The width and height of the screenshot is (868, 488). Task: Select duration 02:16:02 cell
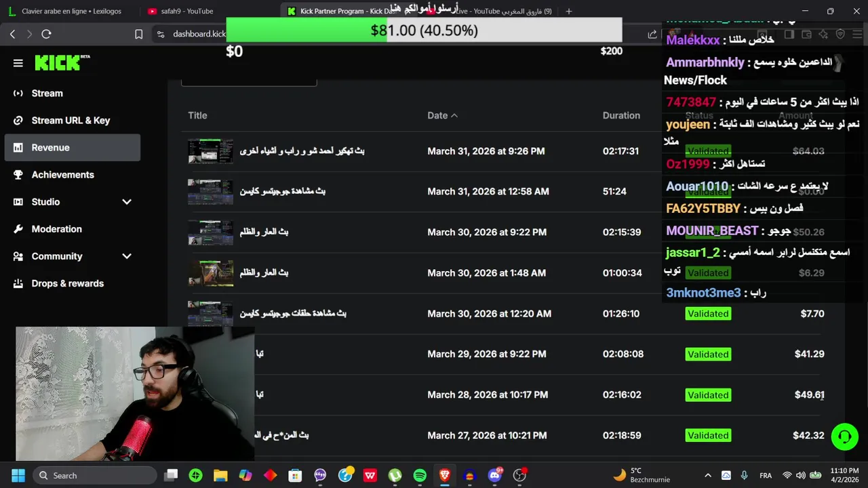(622, 394)
